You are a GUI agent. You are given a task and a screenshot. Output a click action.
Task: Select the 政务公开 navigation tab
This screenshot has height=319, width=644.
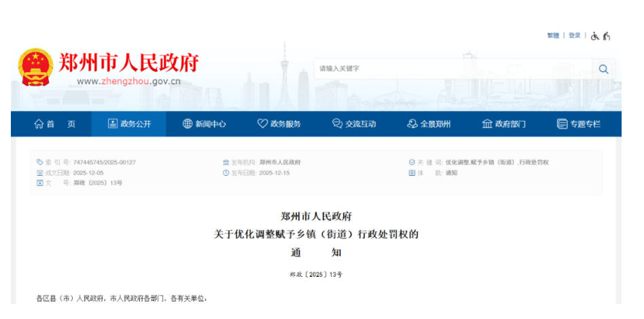129,124
